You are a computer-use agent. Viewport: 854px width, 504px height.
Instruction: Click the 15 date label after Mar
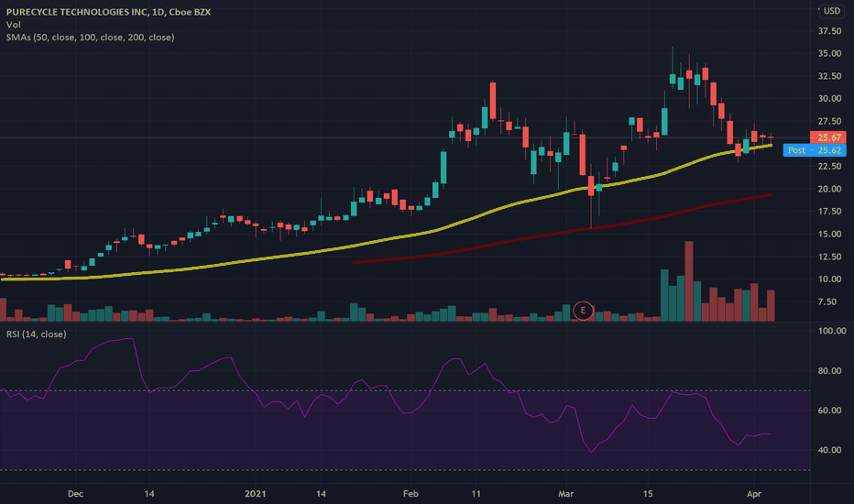[x=648, y=494]
